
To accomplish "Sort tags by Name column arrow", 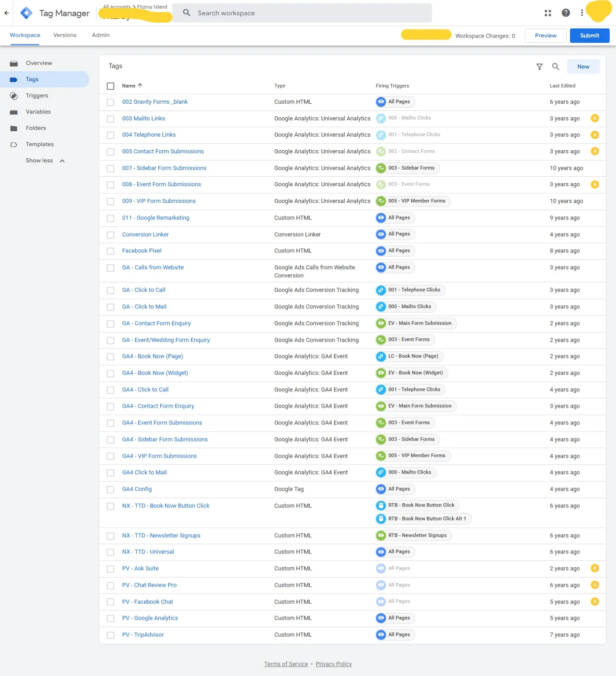I will coord(140,85).
